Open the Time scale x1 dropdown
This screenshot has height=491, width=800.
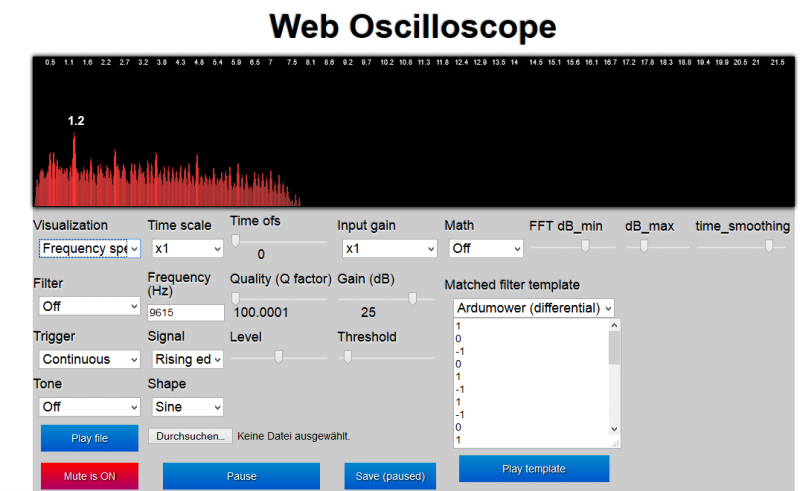[188, 249]
